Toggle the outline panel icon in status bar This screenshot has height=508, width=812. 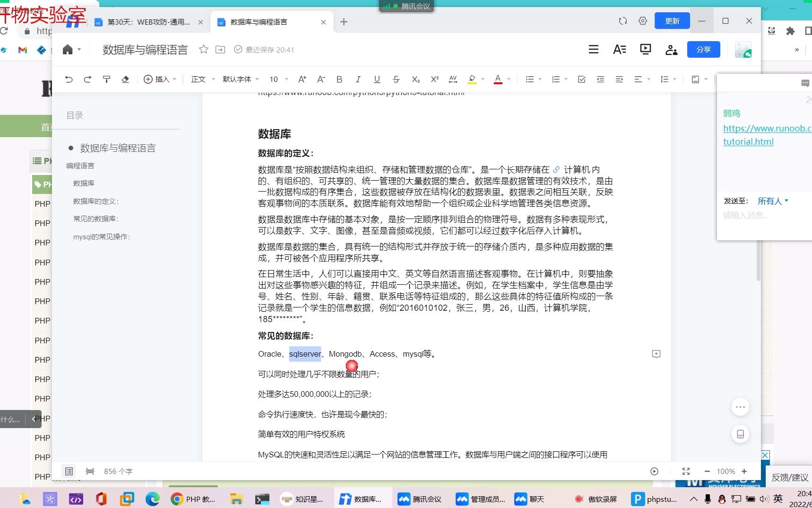[69, 471]
